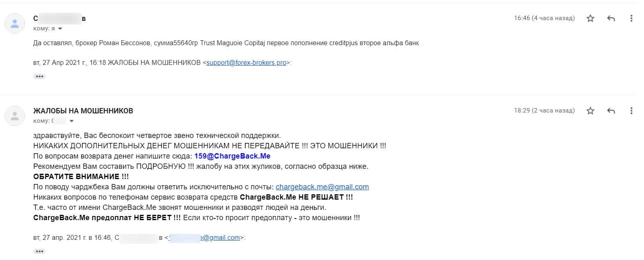
Task: Click sender name ЖАЛОБЫ НА МОШЕННИКОВ
Action: click(83, 111)
